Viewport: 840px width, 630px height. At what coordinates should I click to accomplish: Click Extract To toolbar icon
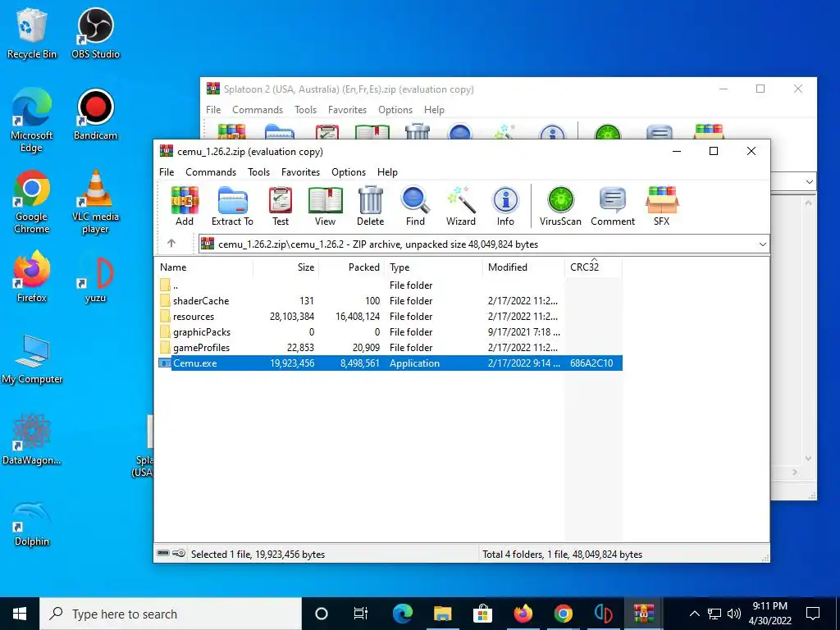point(232,206)
